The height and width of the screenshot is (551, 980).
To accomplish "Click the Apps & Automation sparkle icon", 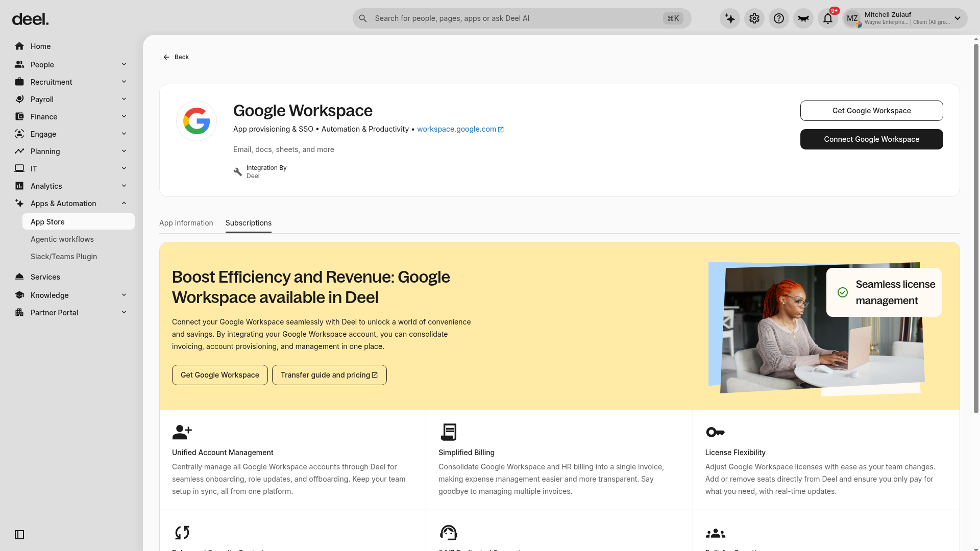I will click(x=19, y=204).
